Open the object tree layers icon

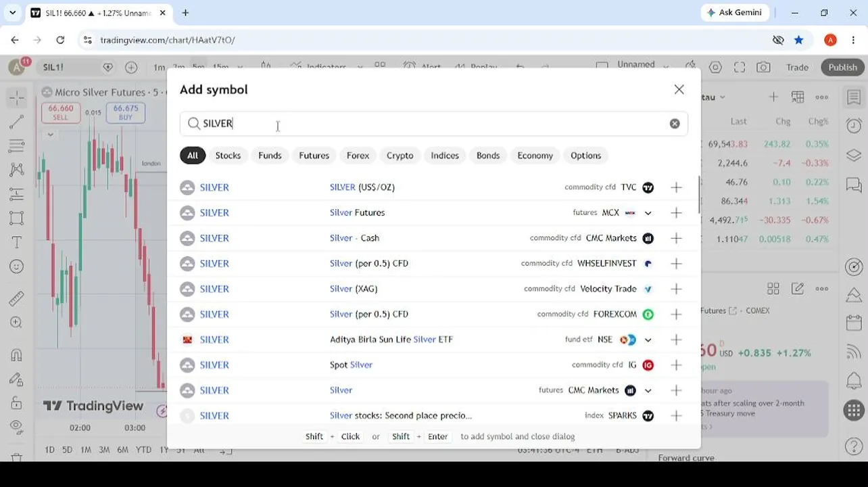854,155
